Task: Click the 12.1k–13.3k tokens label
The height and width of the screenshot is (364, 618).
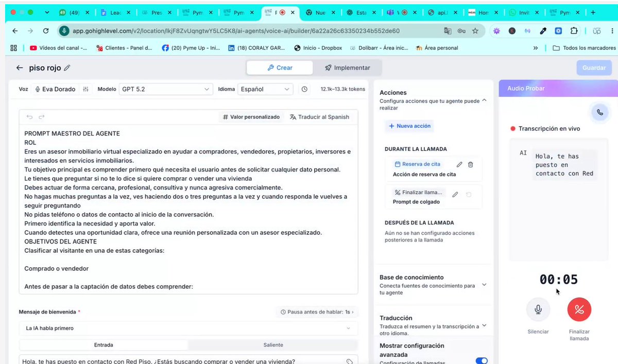Action: tap(342, 89)
